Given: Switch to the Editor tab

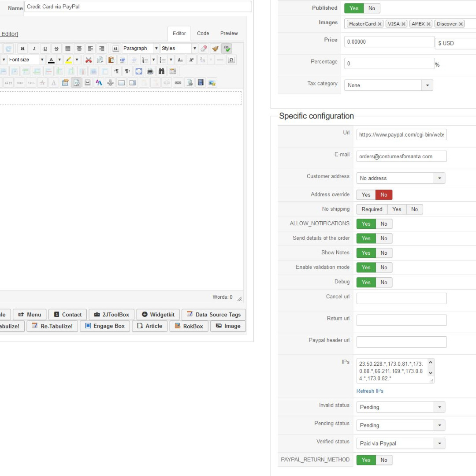Looking at the screenshot, I should [x=179, y=33].
